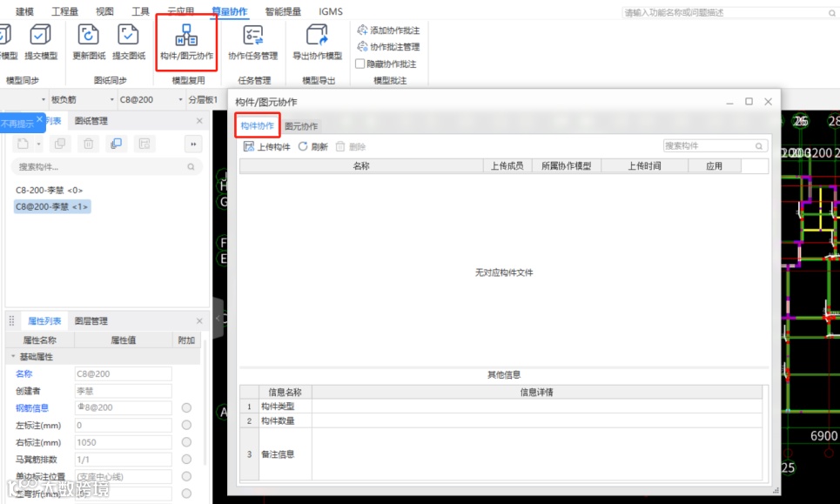Select greyed 删除 in dialog toolbar
The height and width of the screenshot is (504, 840).
point(350,147)
